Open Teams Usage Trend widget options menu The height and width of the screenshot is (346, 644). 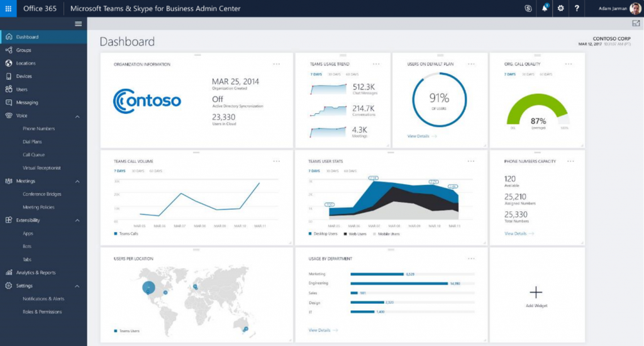click(376, 64)
